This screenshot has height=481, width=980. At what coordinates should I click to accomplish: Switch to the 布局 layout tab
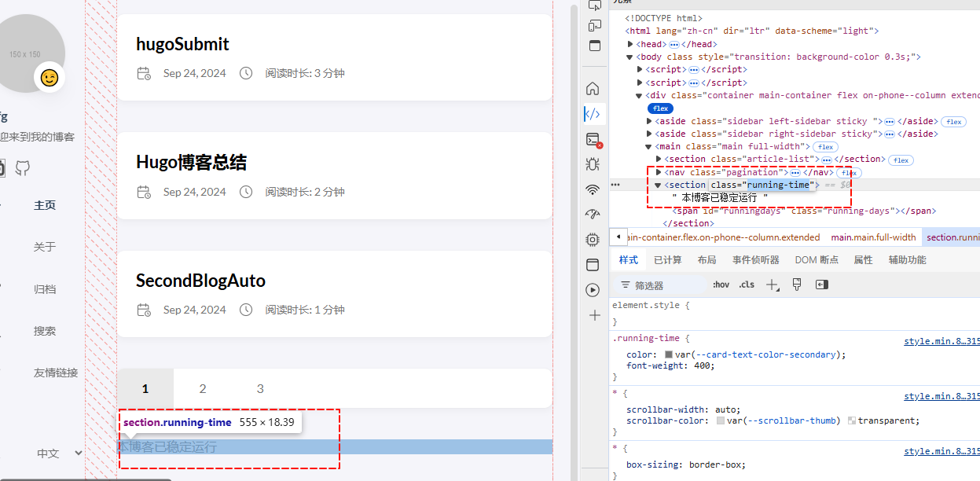(x=707, y=260)
